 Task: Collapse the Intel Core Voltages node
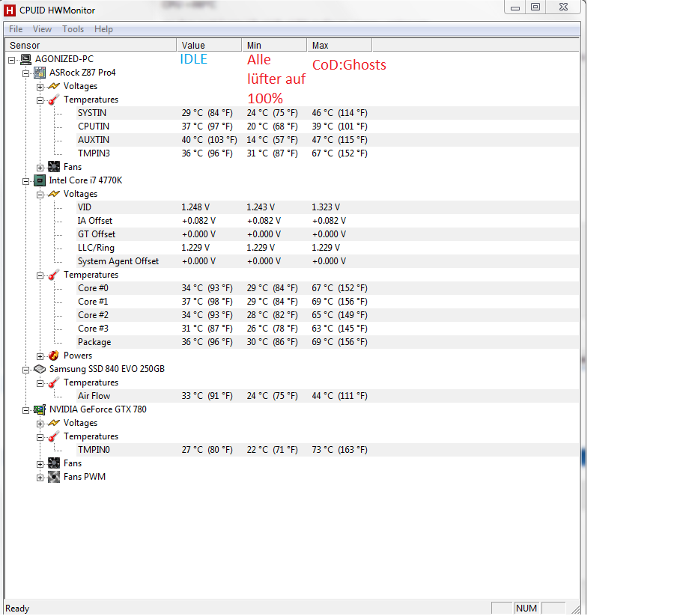(x=40, y=195)
